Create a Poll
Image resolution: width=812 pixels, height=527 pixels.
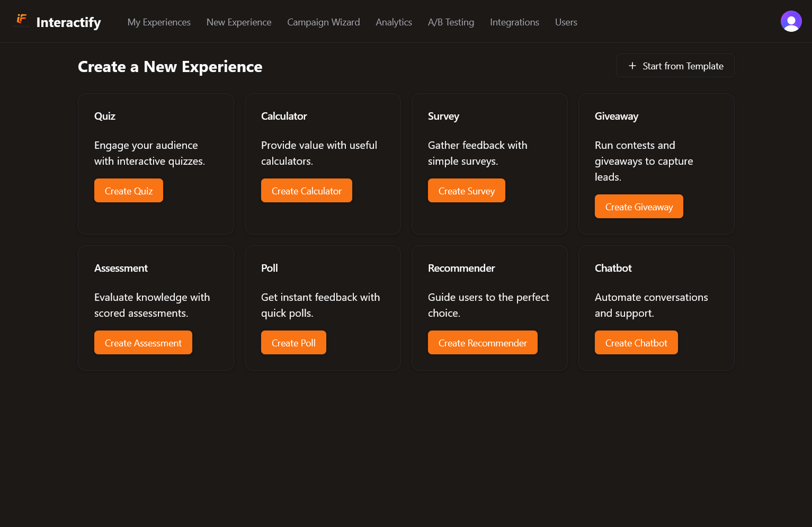293,342
